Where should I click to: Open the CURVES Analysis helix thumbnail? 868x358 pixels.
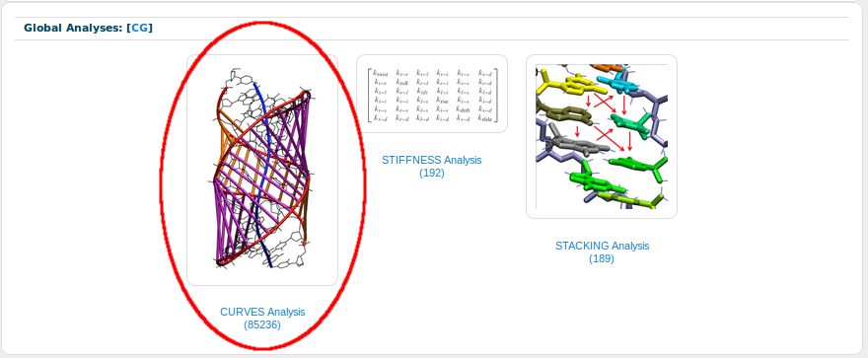(x=262, y=170)
